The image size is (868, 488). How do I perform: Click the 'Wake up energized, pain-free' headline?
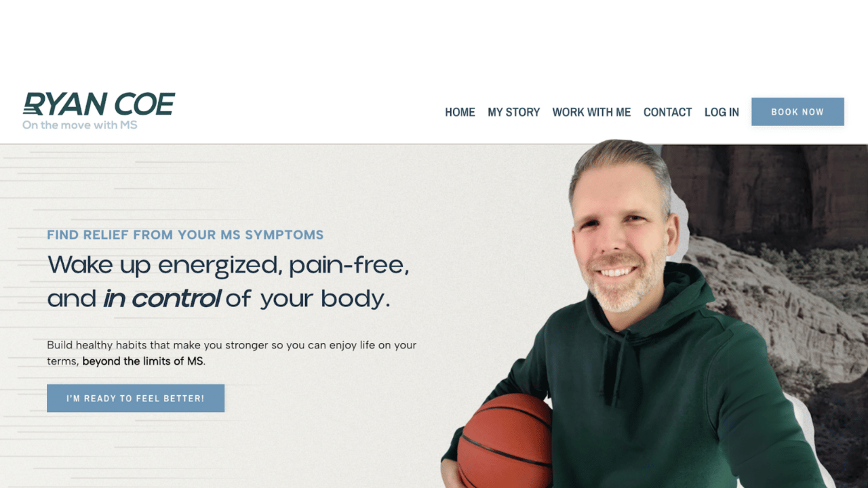coord(229,265)
